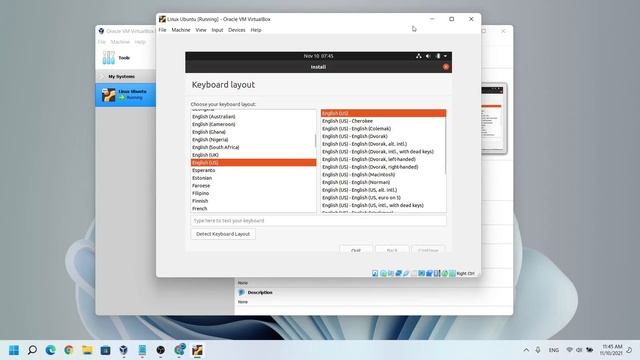Screen dimensions: 640x360
Task: Open the Machine menu in VM window
Action: [x=181, y=30]
